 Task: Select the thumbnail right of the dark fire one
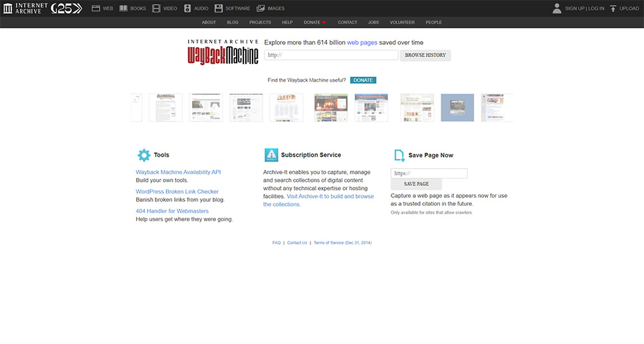371,108
